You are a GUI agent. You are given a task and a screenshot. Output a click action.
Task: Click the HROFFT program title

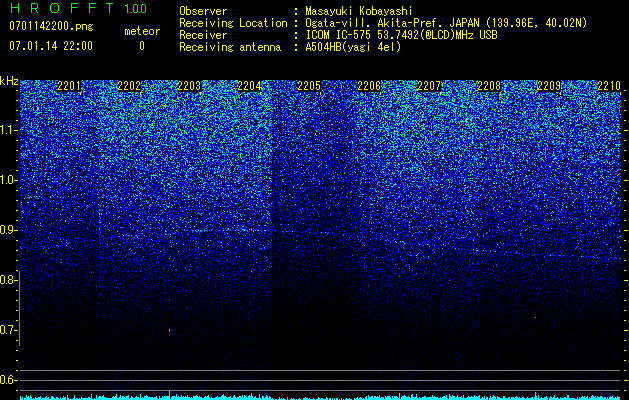pyautogui.click(x=62, y=8)
